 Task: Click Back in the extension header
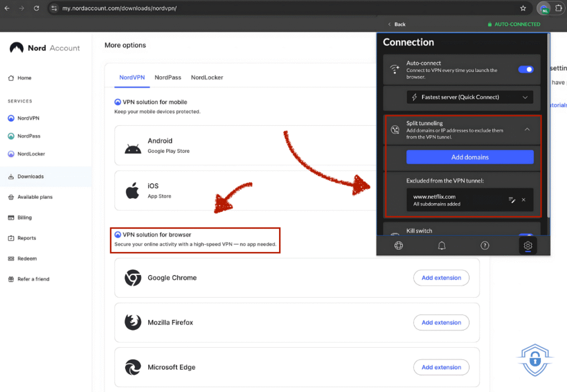point(396,24)
